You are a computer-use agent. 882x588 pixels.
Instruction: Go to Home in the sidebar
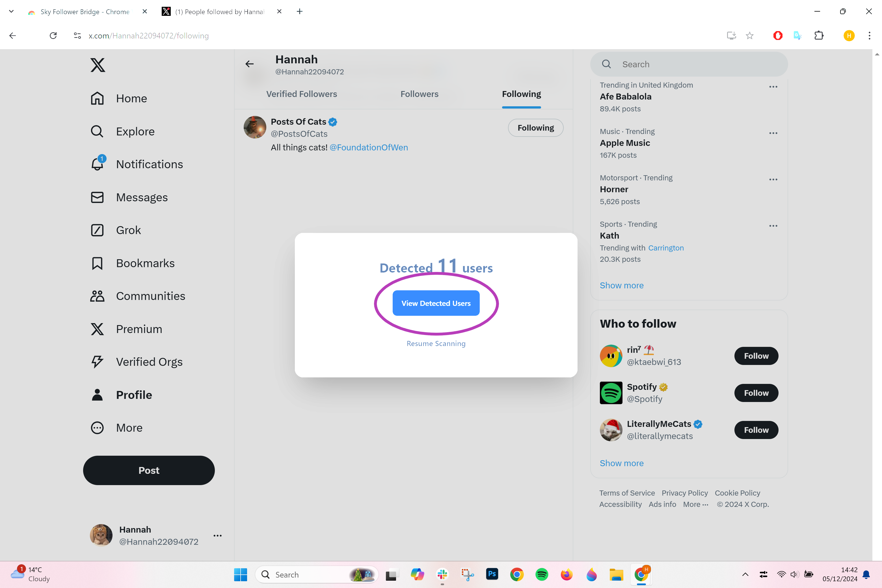(118, 98)
